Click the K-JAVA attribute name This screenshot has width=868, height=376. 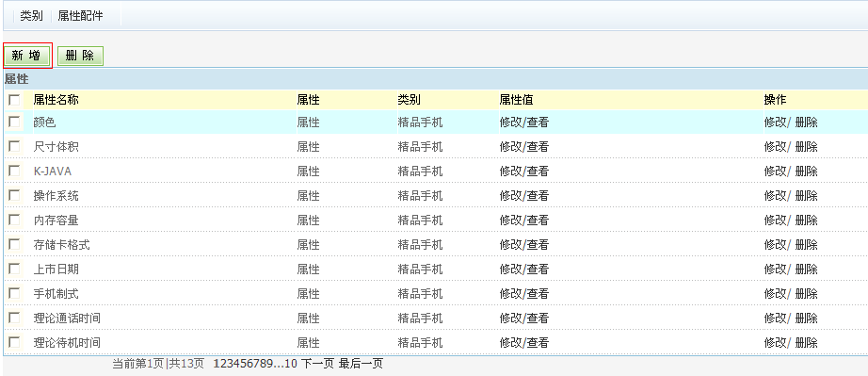pyautogui.click(x=53, y=172)
